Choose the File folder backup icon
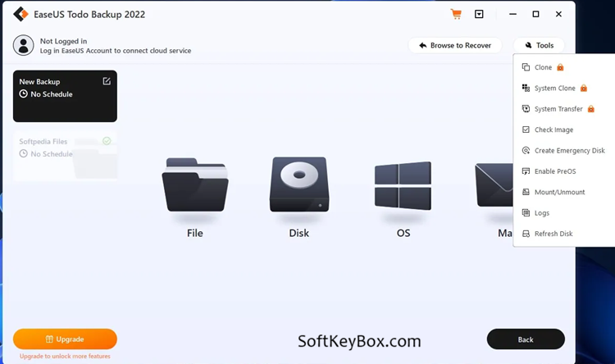Viewport: 615px width, 364px height. coord(195,184)
